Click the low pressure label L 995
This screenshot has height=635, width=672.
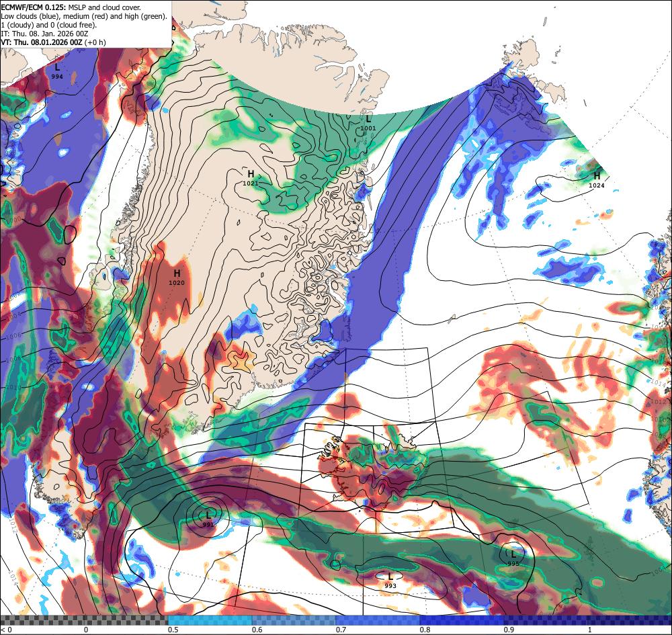coord(513,558)
